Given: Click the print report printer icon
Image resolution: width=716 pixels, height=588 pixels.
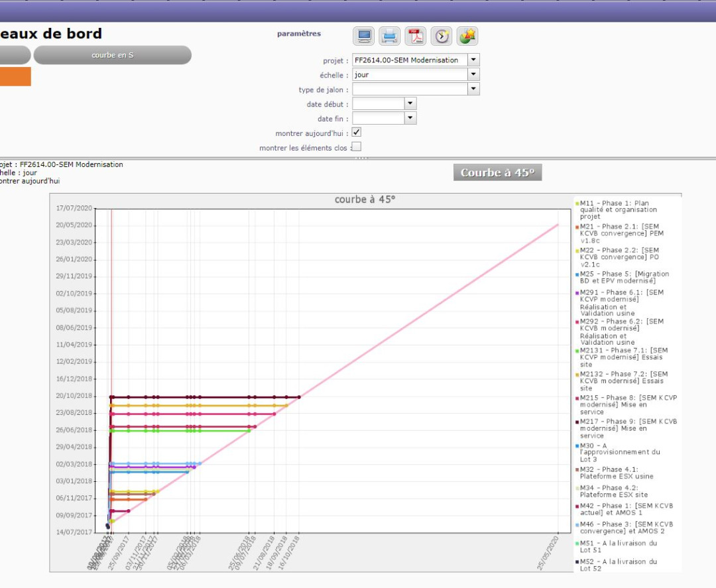Looking at the screenshot, I should 389,36.
